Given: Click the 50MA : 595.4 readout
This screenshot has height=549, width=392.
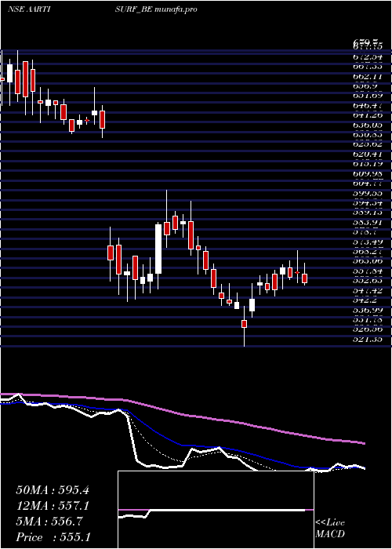Looking at the screenshot, I should pyautogui.click(x=53, y=490).
